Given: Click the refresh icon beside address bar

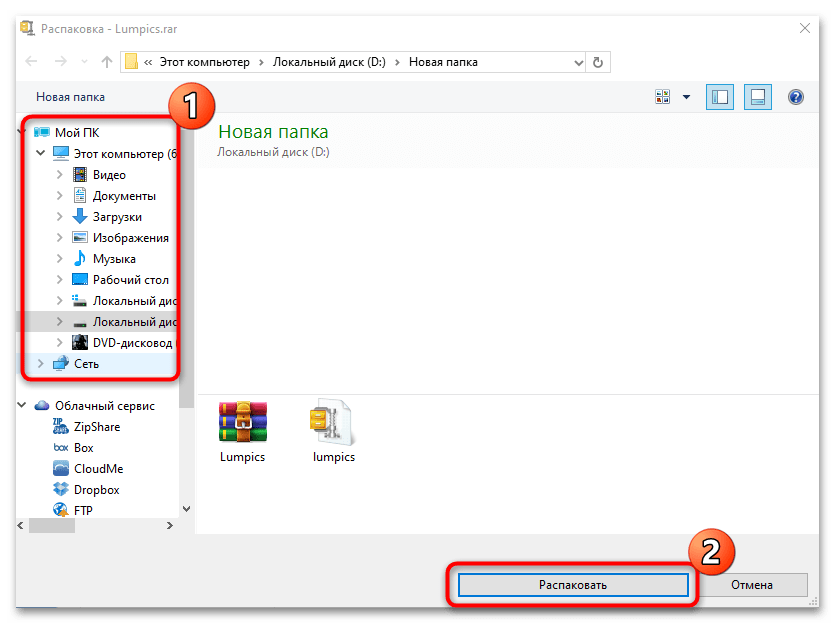Looking at the screenshot, I should [598, 62].
